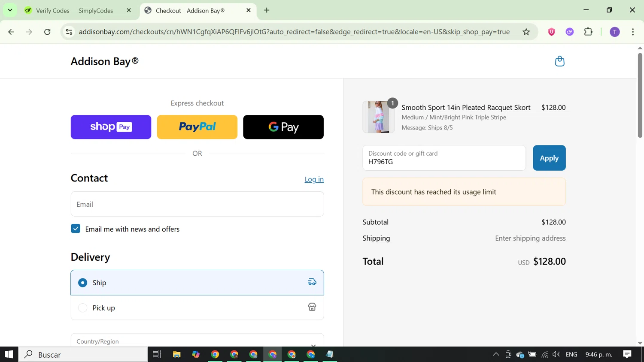The width and height of the screenshot is (644, 362).
Task: Click the pick up store icon
Action: tap(312, 307)
